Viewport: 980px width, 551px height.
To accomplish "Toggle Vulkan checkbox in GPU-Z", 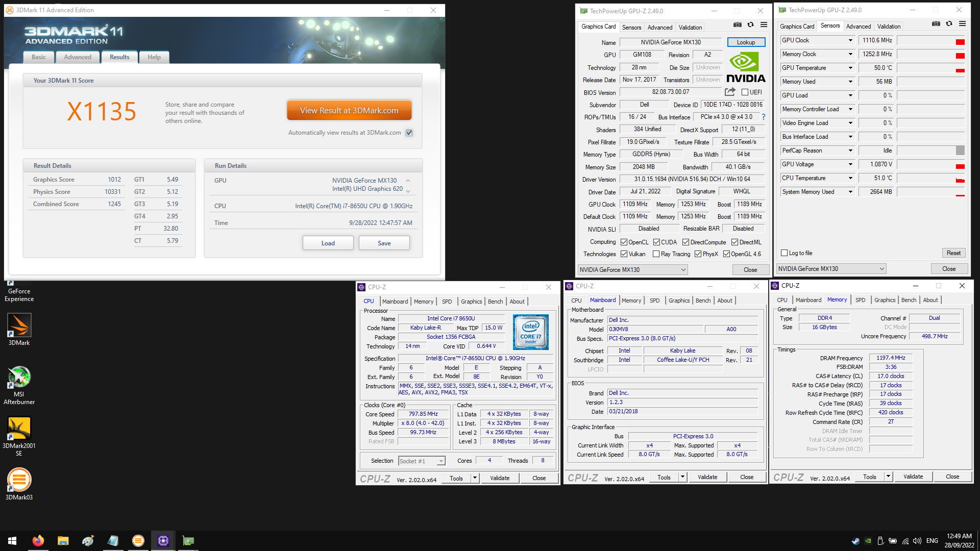I will pyautogui.click(x=624, y=254).
